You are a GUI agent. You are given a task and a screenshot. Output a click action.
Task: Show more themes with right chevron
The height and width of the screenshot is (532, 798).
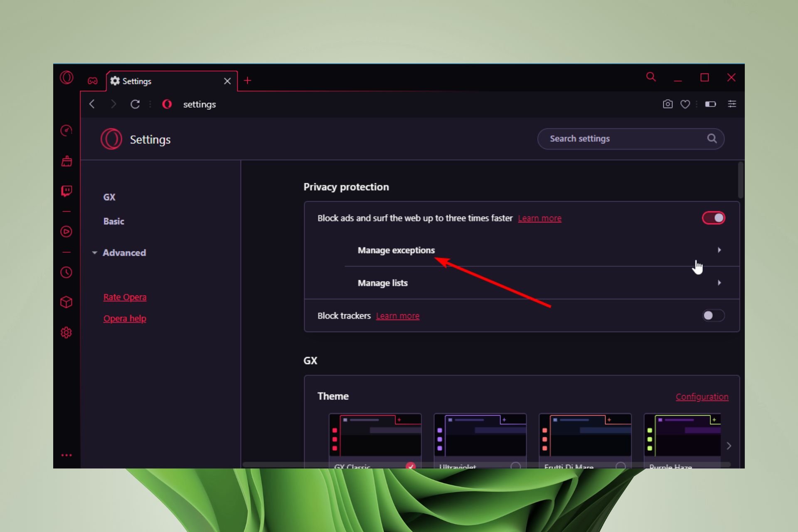(729, 446)
